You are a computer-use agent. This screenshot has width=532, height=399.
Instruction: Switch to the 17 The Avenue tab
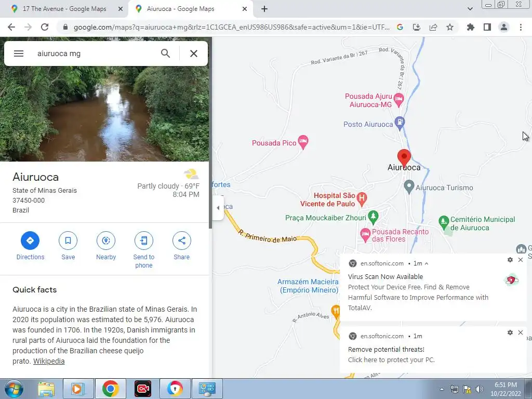[x=64, y=9]
